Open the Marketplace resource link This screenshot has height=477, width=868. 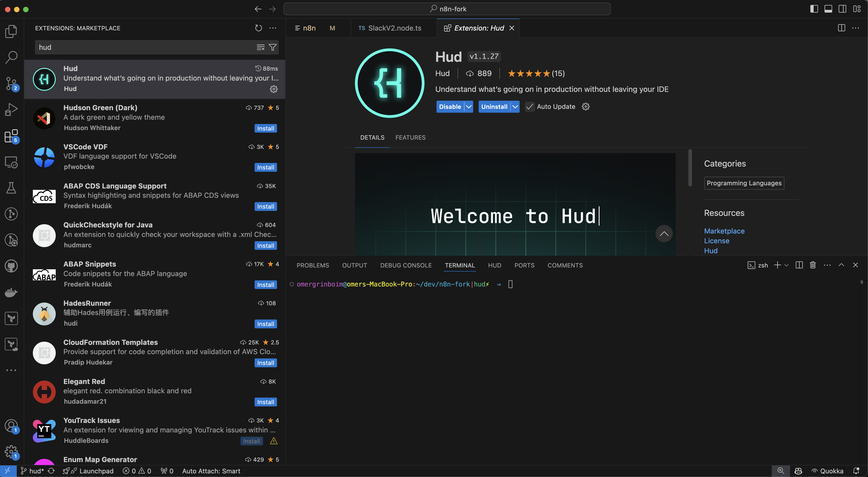(x=724, y=231)
